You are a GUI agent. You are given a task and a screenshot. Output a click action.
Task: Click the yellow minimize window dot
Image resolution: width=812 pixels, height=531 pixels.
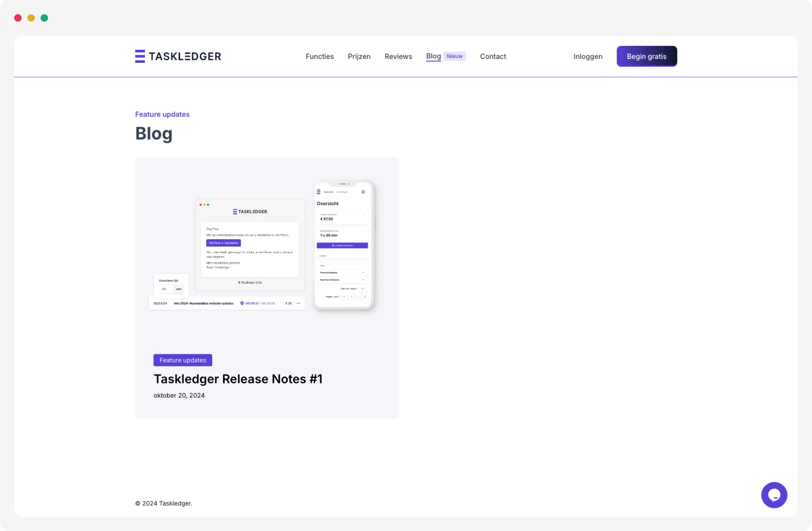(31, 18)
